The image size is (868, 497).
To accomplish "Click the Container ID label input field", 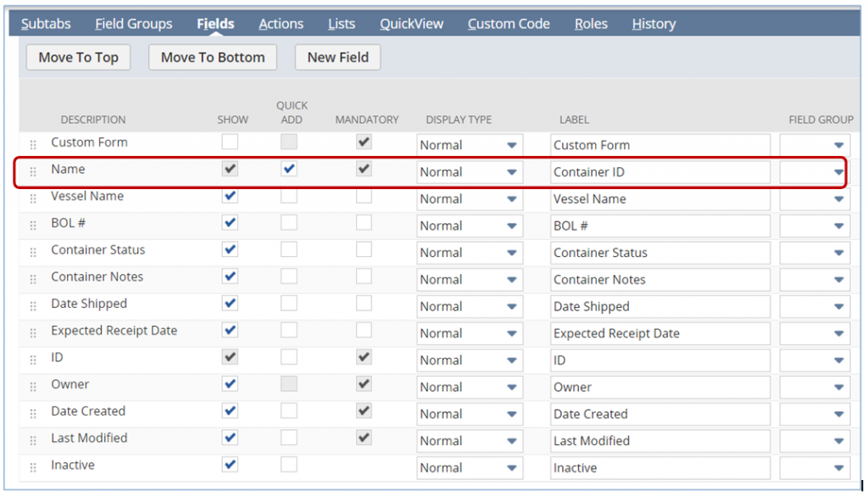I will coord(659,172).
